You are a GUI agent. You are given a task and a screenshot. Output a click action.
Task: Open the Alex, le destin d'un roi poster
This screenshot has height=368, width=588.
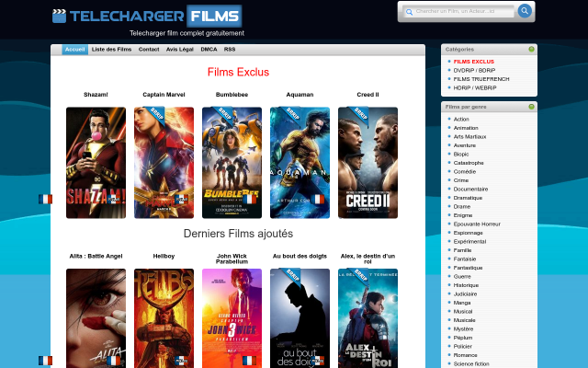[367, 318]
